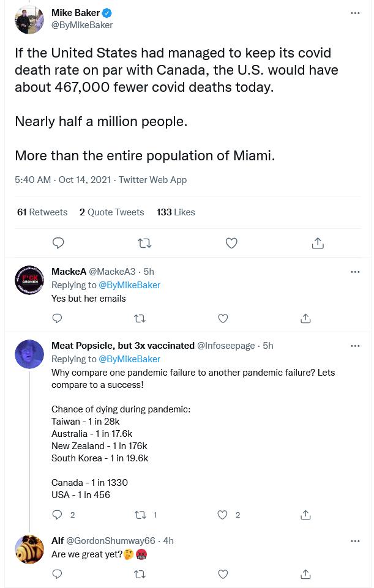Open the 133 Likes list

click(176, 212)
